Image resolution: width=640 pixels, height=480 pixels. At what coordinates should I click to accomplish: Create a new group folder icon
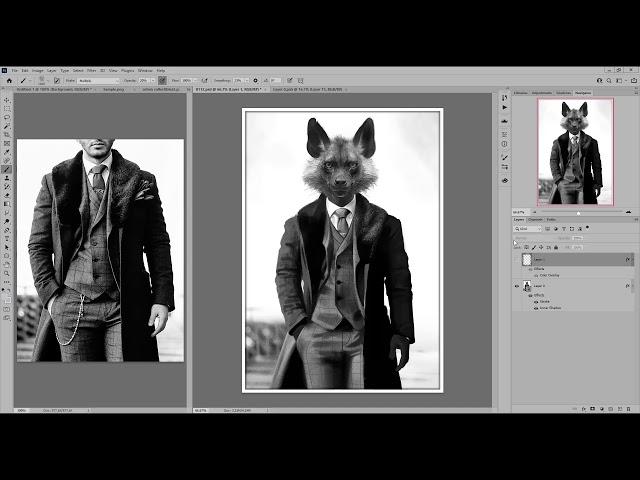pos(611,409)
